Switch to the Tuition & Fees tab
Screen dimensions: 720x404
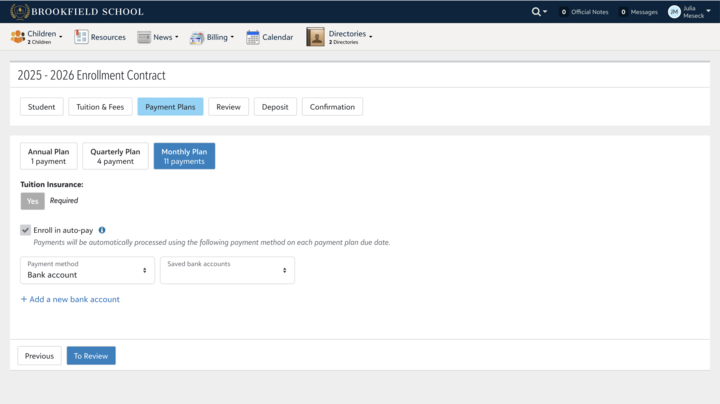click(x=100, y=107)
